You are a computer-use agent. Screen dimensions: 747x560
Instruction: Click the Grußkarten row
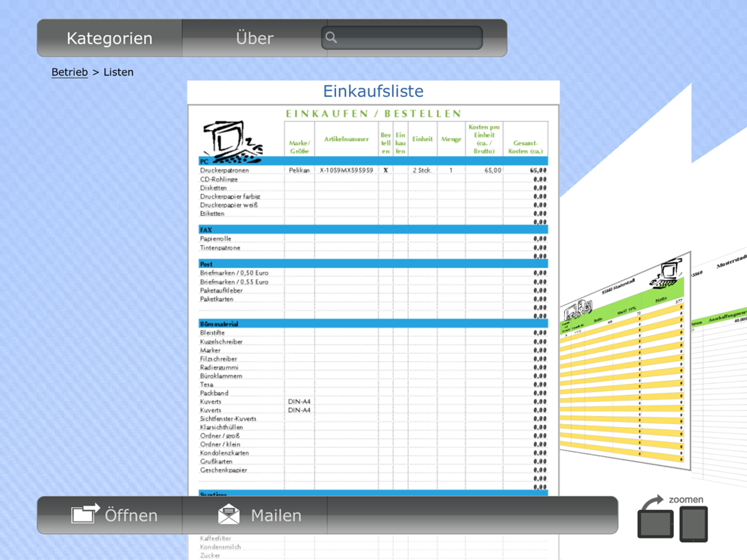(x=373, y=462)
